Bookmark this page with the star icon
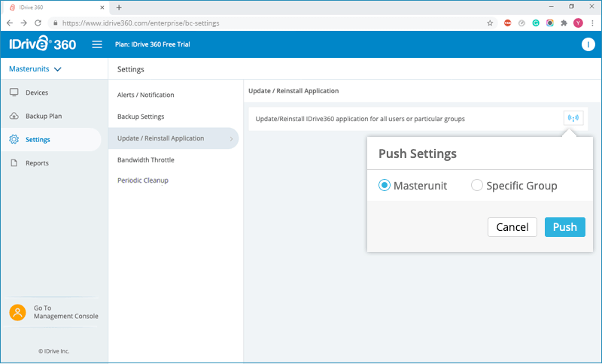 click(x=490, y=23)
